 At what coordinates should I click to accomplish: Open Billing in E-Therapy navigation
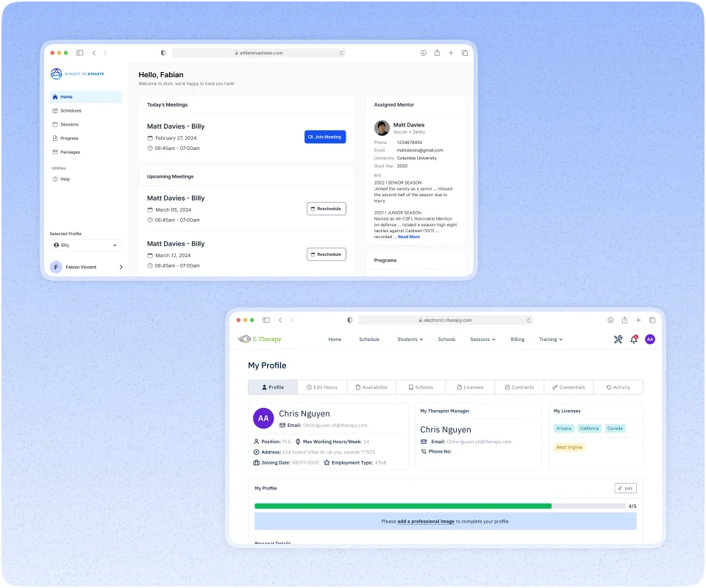[517, 340]
